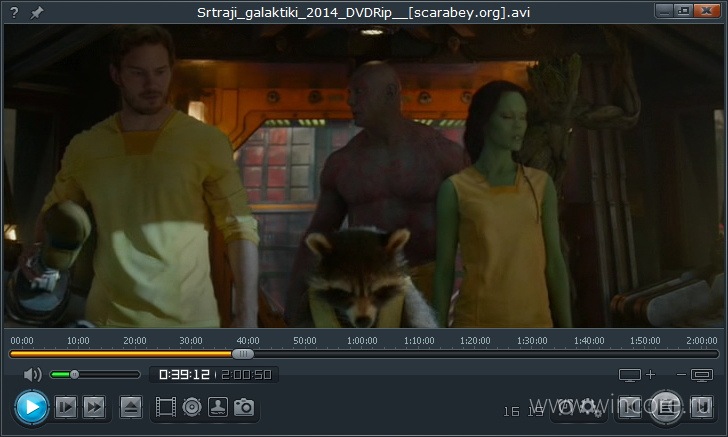
Task: Click the file name title text
Action: point(364,13)
